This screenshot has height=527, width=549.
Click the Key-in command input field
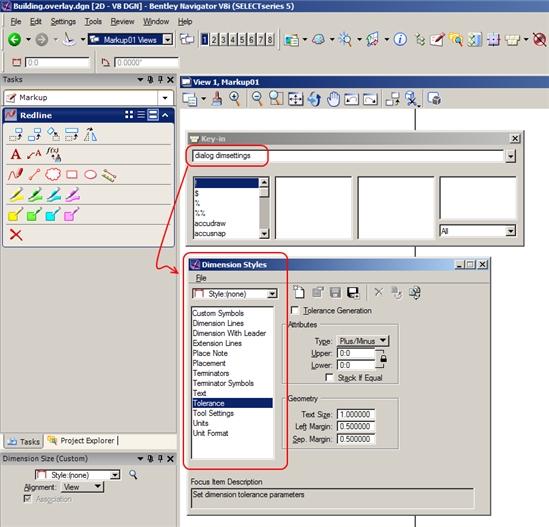[348, 156]
